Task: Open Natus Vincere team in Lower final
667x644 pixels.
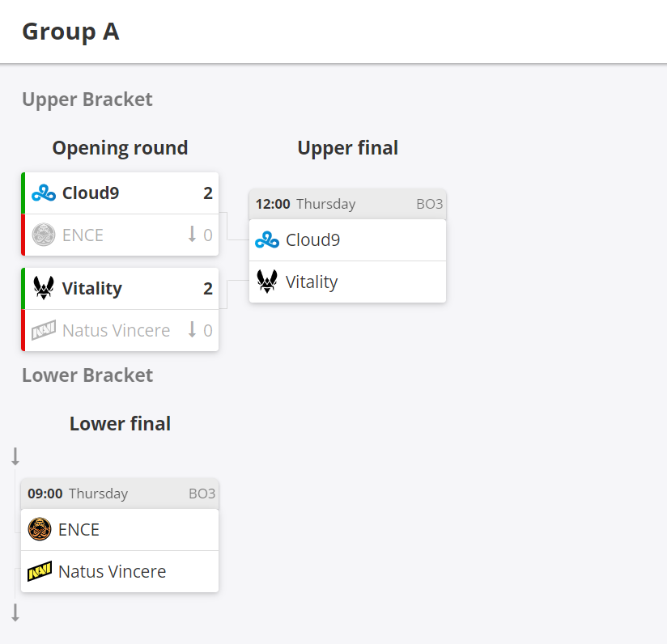Action: coord(120,571)
